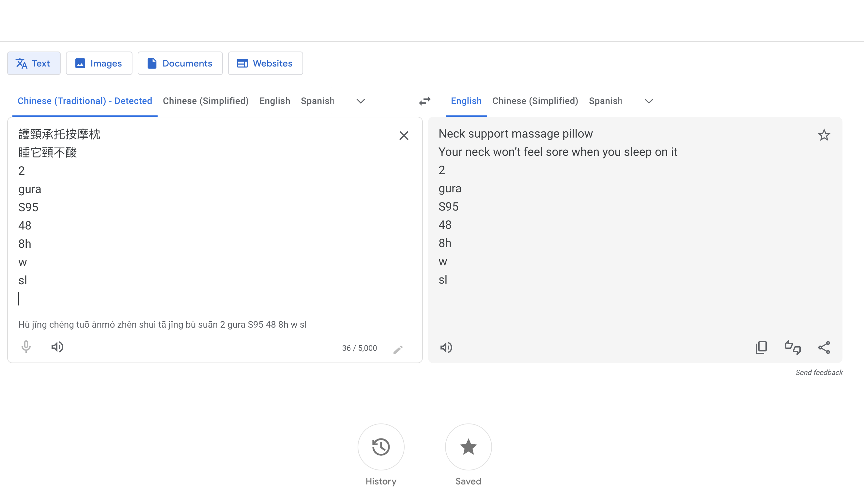Screen dimensions: 864x504
Task: Clear the source text
Action: click(x=404, y=136)
